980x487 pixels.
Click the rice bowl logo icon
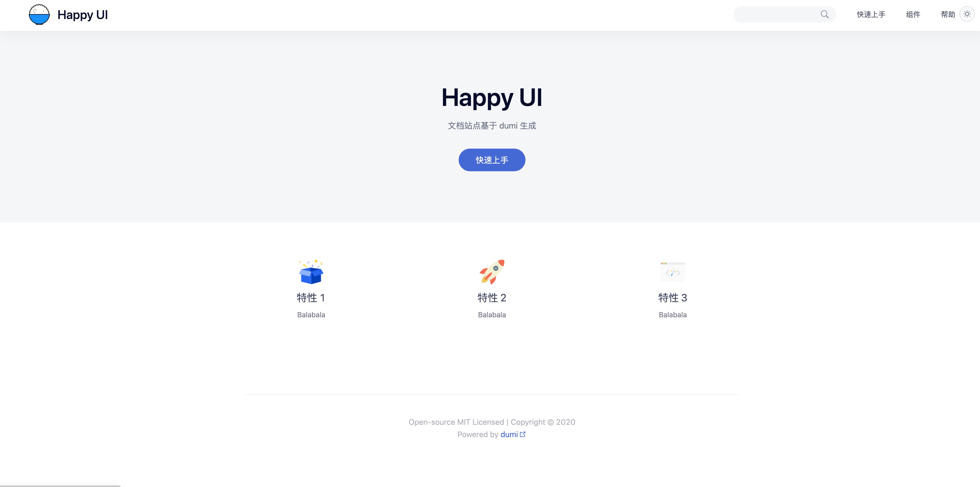(39, 14)
